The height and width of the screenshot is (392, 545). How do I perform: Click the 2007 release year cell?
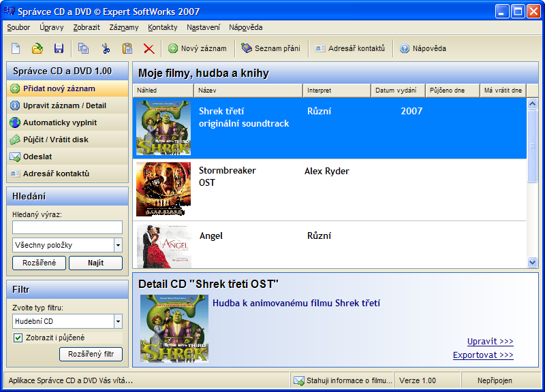(x=411, y=111)
